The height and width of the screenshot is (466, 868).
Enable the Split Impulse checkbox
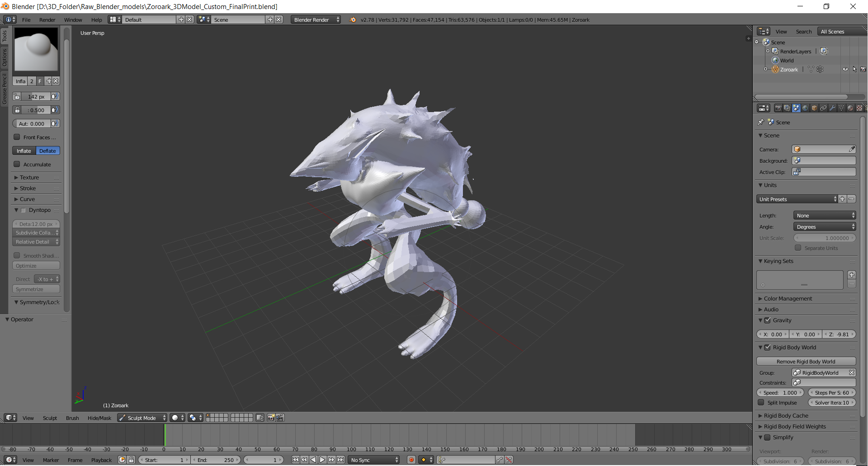761,402
